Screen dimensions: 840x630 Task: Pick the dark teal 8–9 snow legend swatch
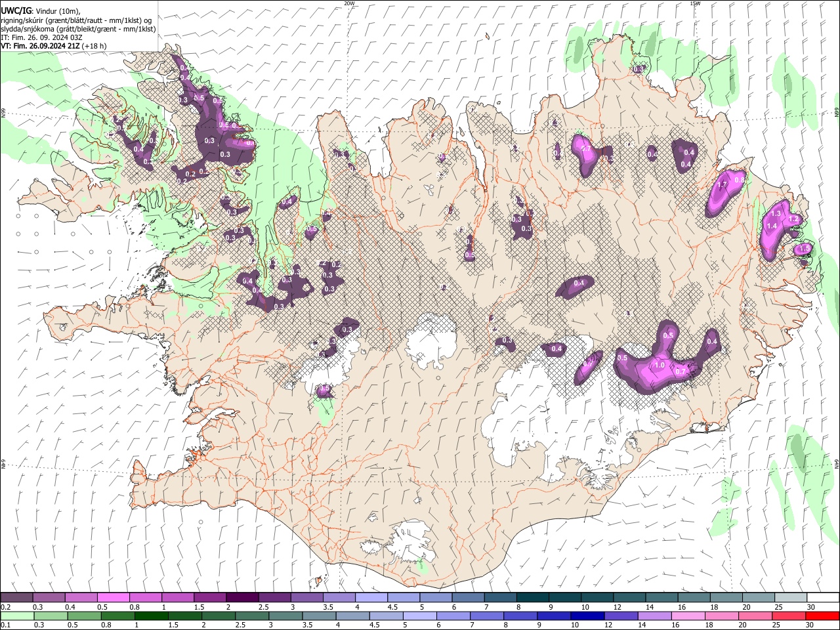click(x=533, y=597)
